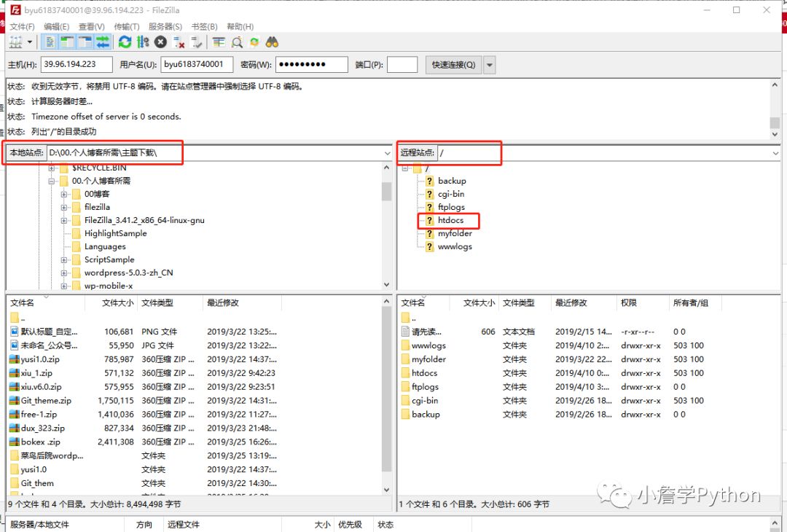Open the 服务器(S) menu
Image resolution: width=787 pixels, height=532 pixels.
click(165, 26)
